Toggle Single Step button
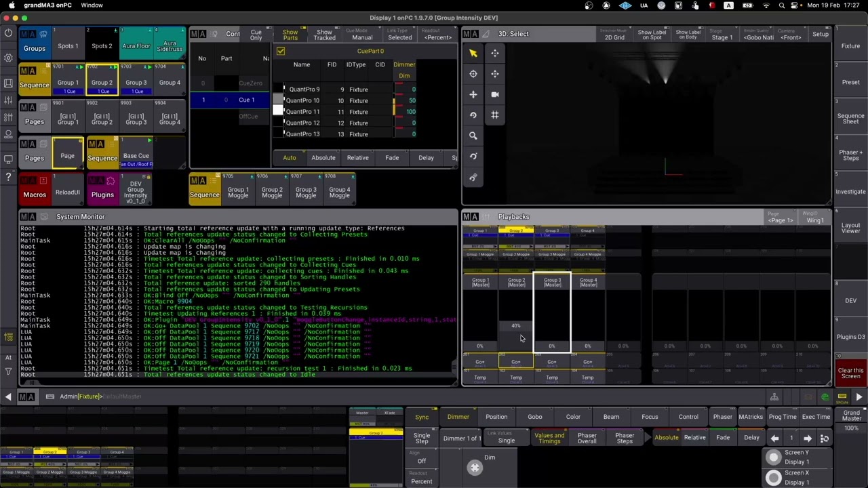The width and height of the screenshot is (868, 488). click(422, 438)
